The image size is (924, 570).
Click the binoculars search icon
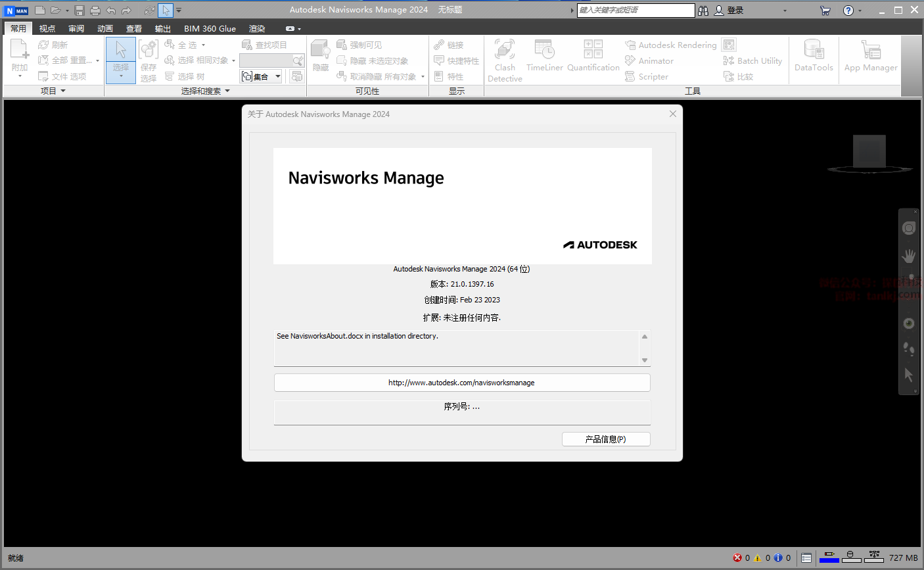tap(703, 10)
